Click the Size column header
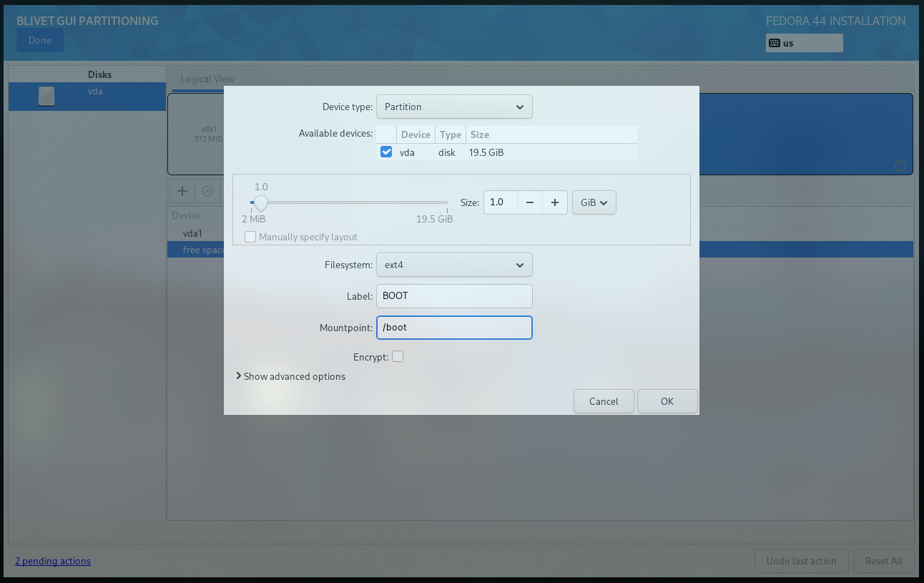924x583 pixels. 551,134
